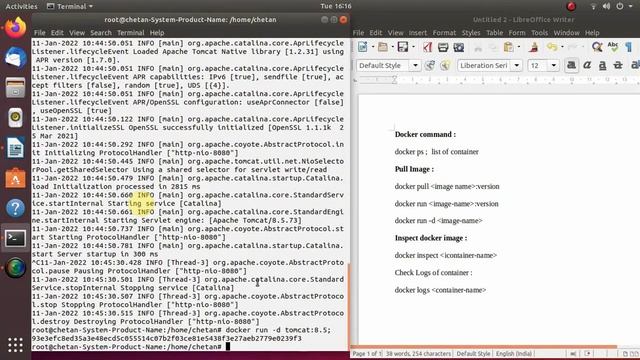The width and height of the screenshot is (640, 360).
Task: Run the Spelling check Abc icon
Action: click(613, 47)
